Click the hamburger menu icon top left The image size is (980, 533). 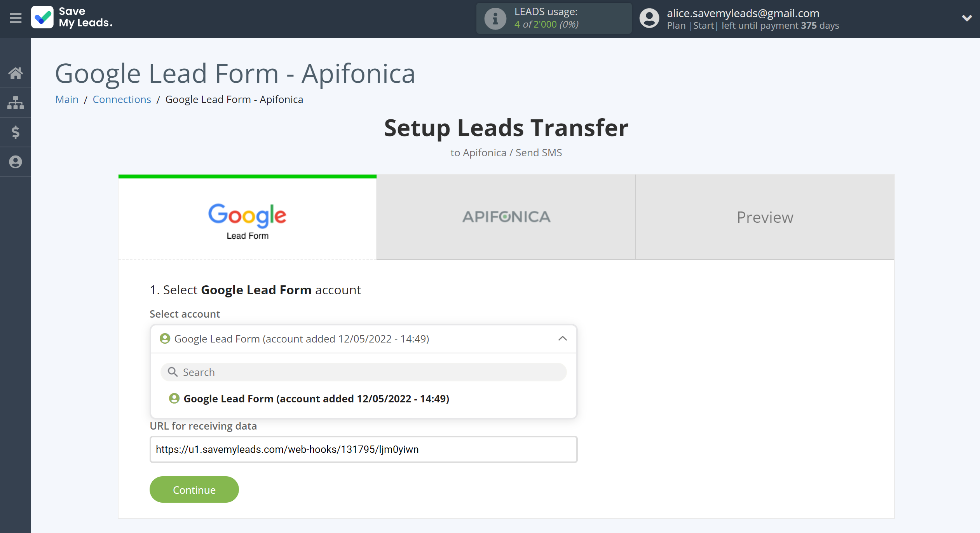tap(15, 18)
